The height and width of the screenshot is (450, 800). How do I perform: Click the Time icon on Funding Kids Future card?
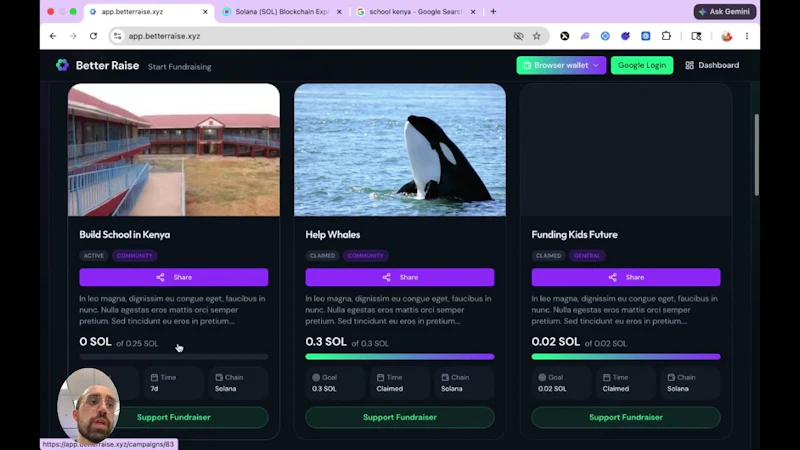click(607, 378)
